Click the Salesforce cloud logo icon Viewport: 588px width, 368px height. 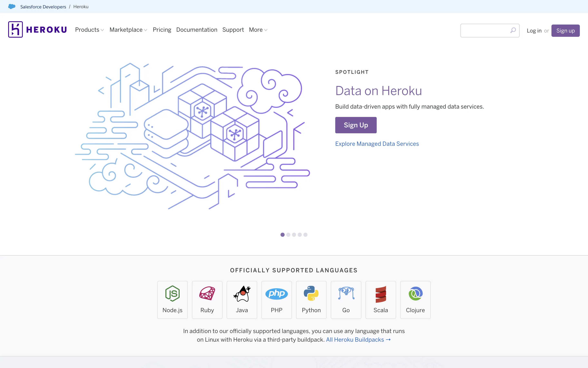click(x=12, y=7)
